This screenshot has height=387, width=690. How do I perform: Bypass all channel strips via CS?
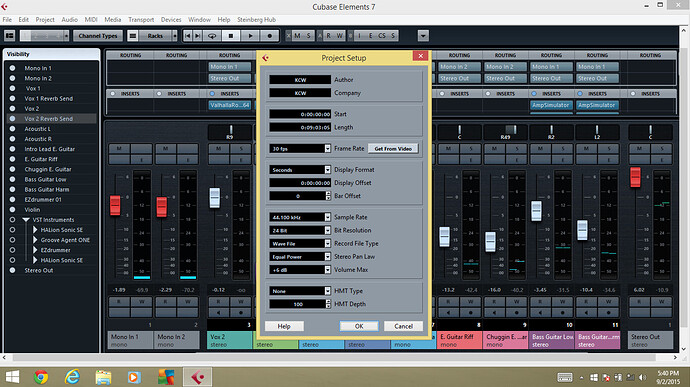(x=382, y=36)
